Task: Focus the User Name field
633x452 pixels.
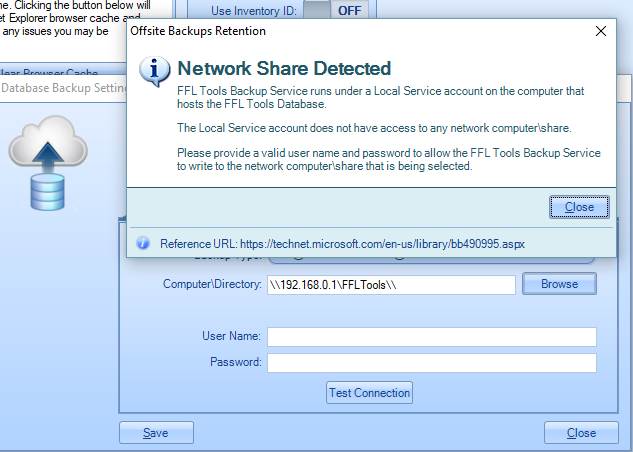Action: [431, 337]
